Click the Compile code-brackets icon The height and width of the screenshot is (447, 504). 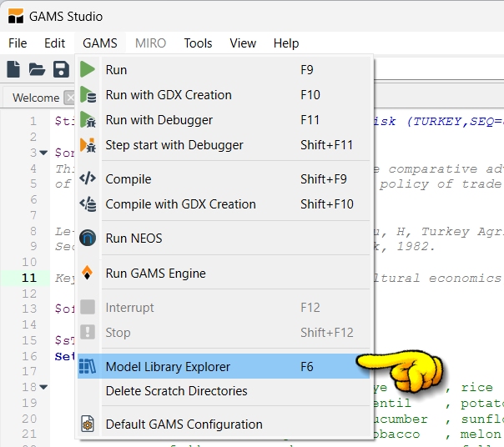(x=88, y=178)
